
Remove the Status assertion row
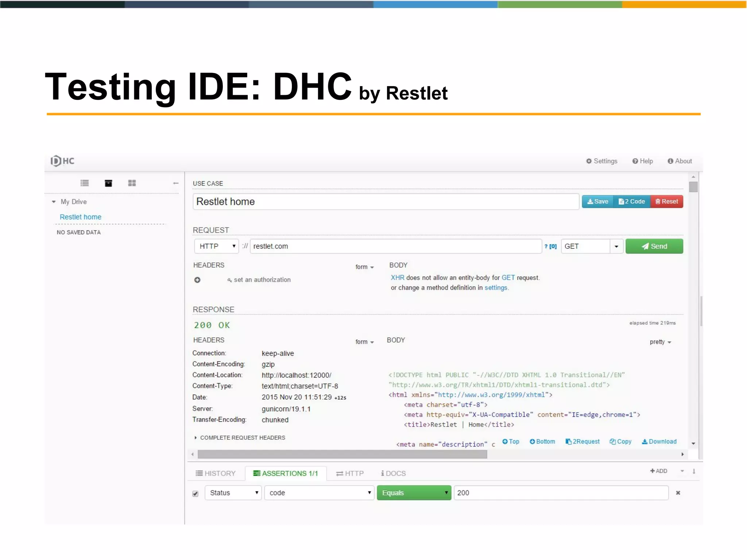tap(678, 493)
